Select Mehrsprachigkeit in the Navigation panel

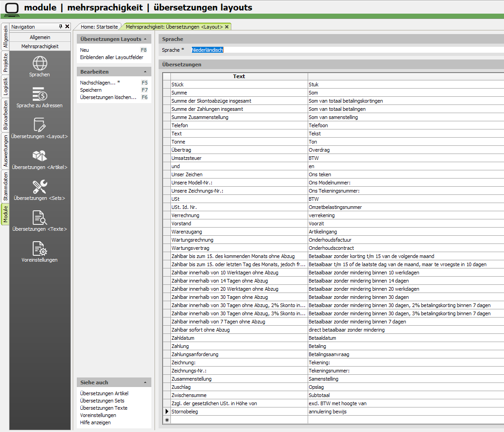point(40,46)
